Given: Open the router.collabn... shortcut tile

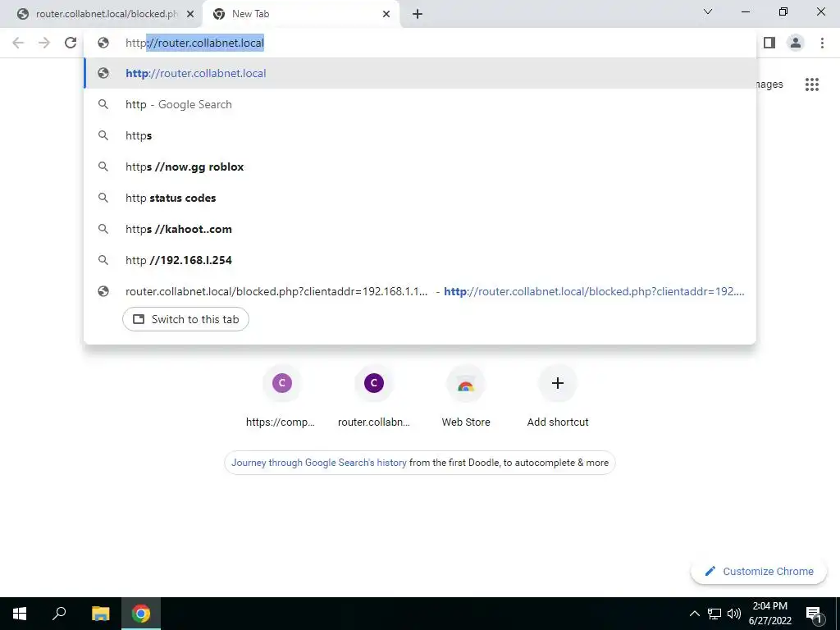Looking at the screenshot, I should click(x=373, y=397).
